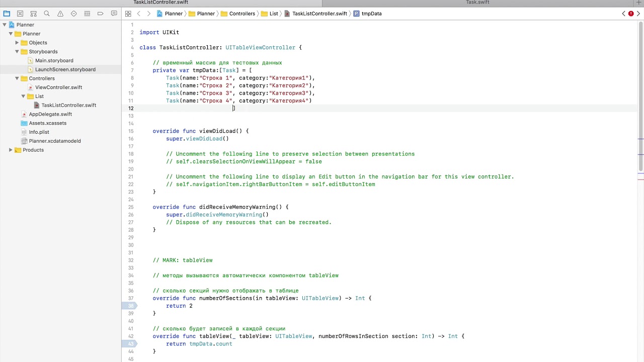Add a new editor tab
644x362 pixels.
639,3
